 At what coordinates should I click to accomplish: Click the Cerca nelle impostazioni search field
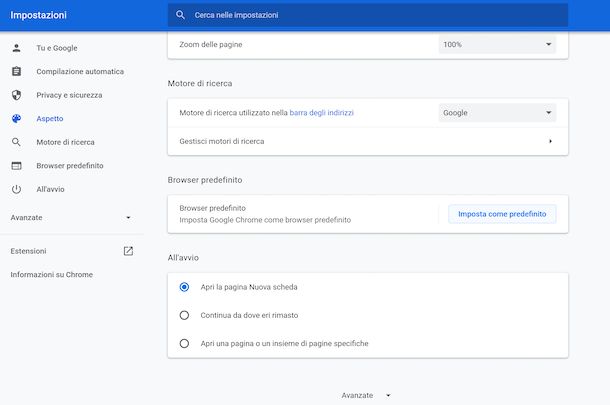coord(368,15)
